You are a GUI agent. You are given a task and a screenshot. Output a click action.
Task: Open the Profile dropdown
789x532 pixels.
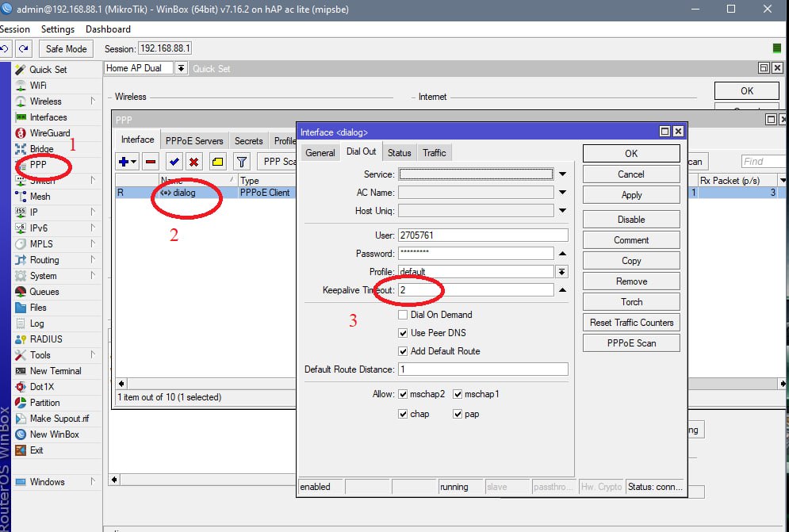click(561, 272)
